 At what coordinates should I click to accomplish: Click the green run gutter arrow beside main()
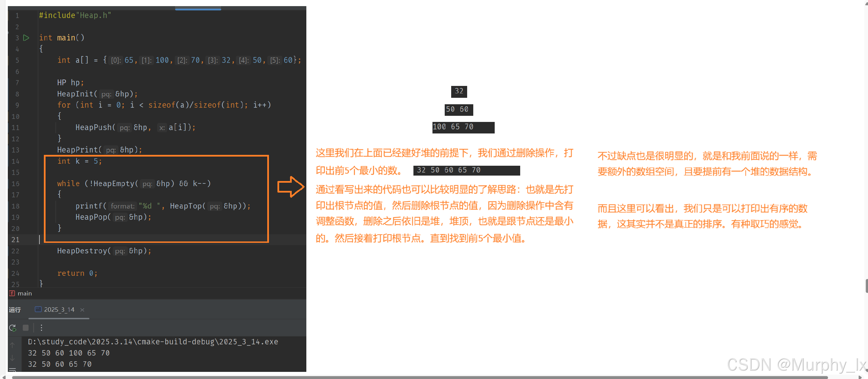coord(26,38)
